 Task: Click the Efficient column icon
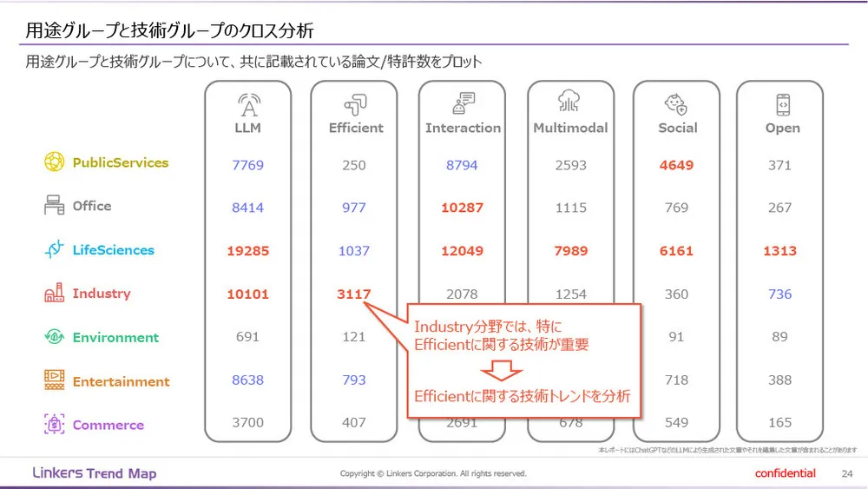[x=355, y=105]
